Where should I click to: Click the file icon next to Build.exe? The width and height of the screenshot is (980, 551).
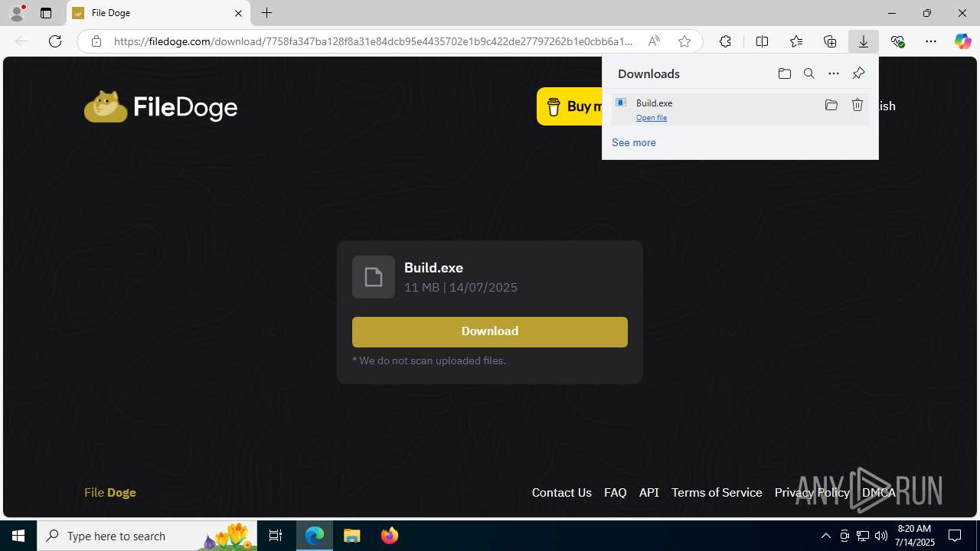tap(374, 277)
